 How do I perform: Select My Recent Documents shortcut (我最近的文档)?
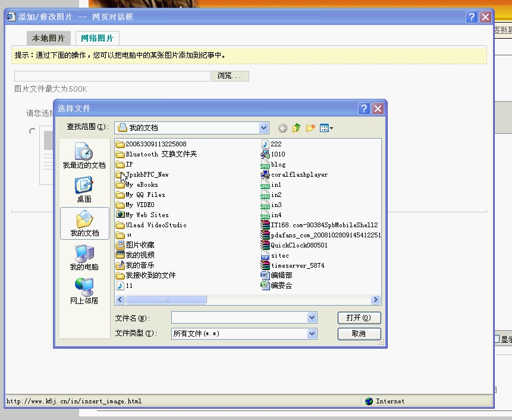pyautogui.click(x=84, y=155)
